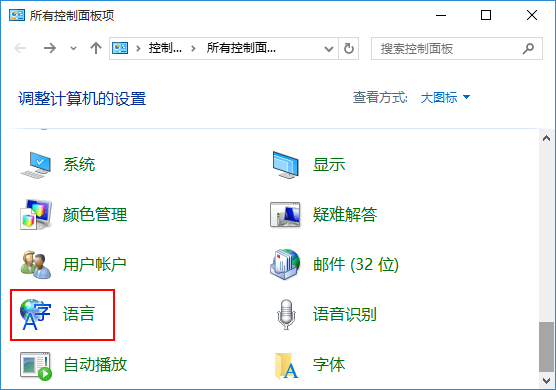Click the scrollbar down arrow
This screenshot has width=556, height=390.
546,381
